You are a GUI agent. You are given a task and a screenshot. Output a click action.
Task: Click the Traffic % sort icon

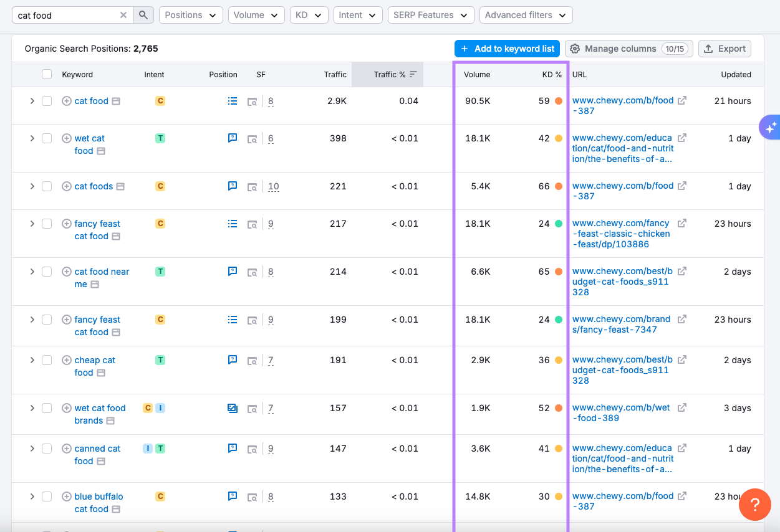click(x=413, y=74)
